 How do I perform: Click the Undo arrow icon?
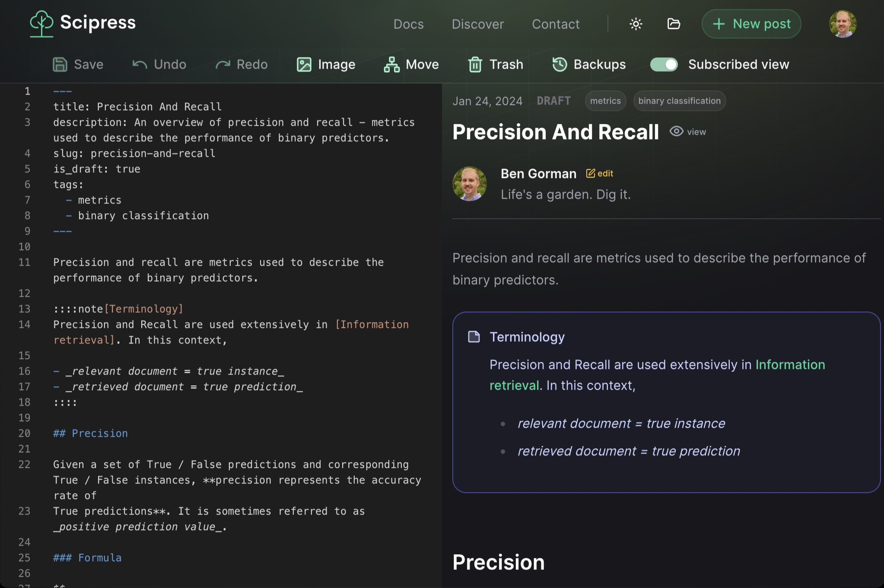(140, 64)
